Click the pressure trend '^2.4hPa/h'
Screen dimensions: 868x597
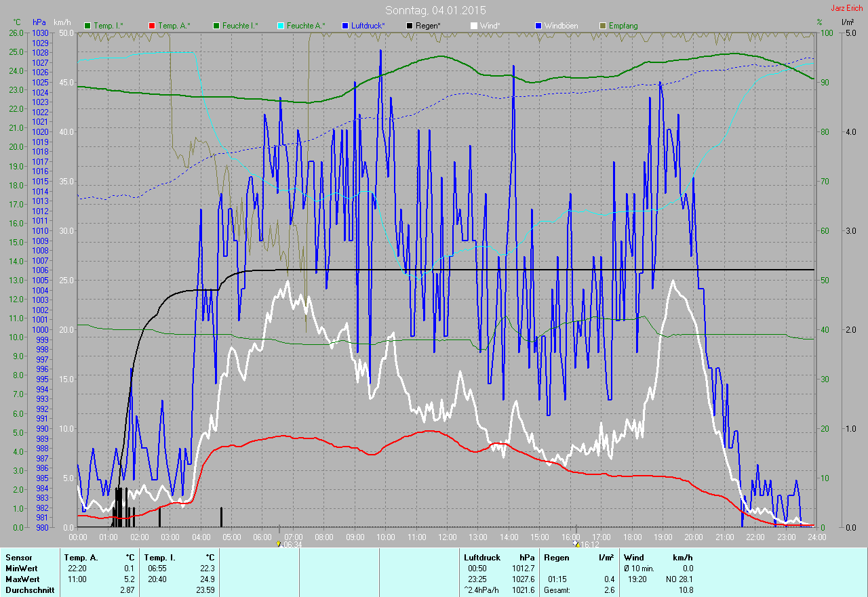coord(481,590)
